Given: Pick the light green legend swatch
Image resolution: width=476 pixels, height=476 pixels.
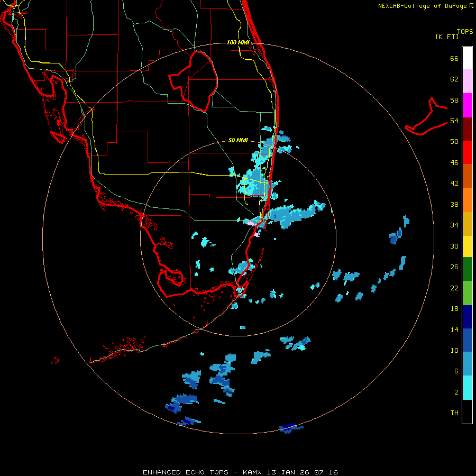Looking at the screenshot, I should pos(467,293).
